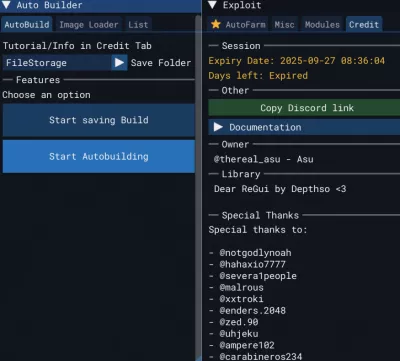Image resolution: width=400 pixels, height=361 pixels.
Task: Select the List tab
Action: point(138,24)
